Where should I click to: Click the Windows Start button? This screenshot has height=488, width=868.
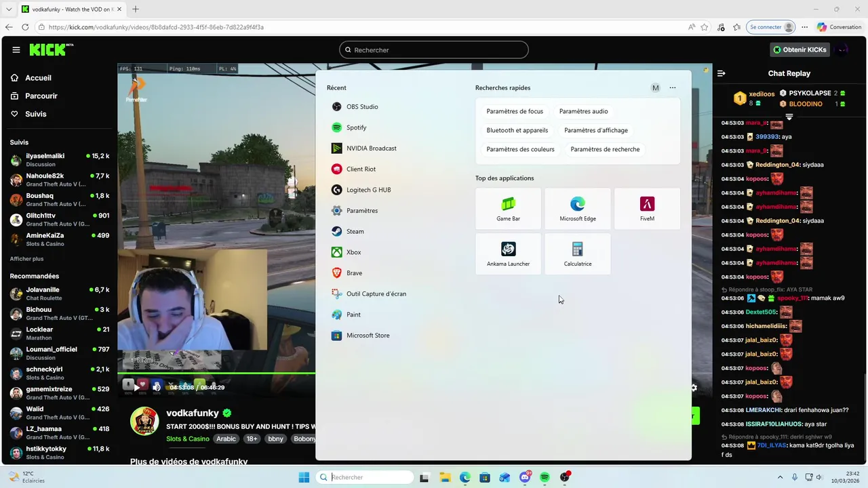point(304,477)
